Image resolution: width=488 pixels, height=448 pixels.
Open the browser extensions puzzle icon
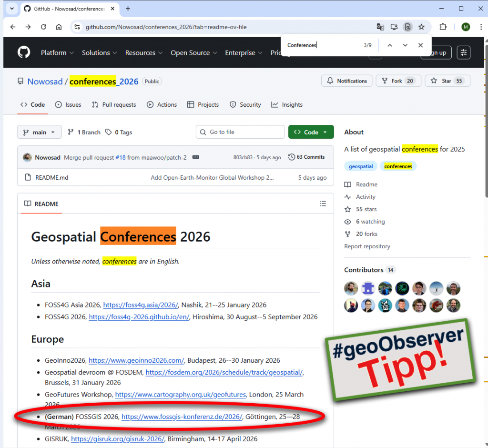click(x=443, y=27)
